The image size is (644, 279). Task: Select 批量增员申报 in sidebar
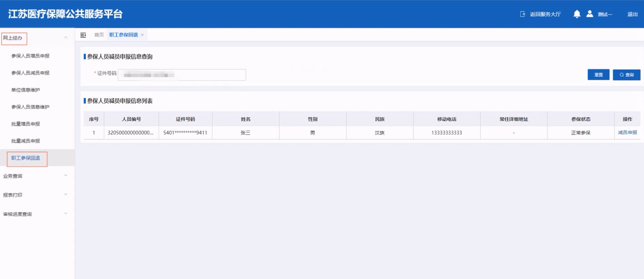25,124
